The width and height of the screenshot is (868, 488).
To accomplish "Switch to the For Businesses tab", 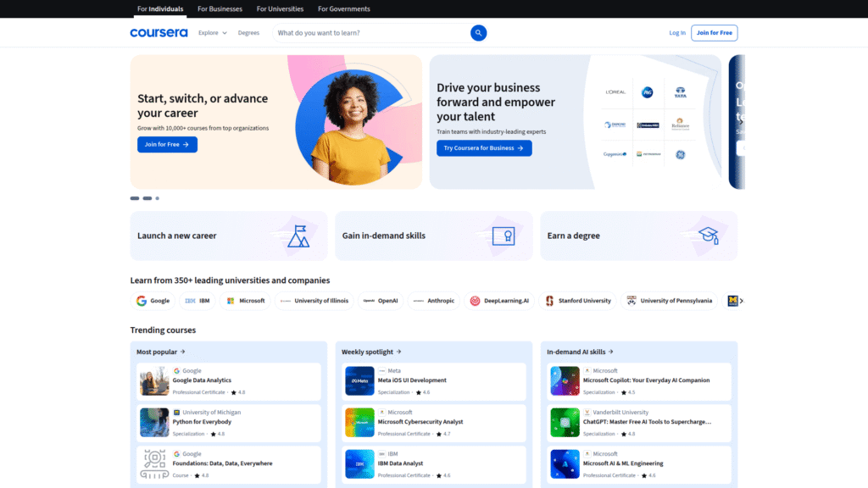I will [x=220, y=8].
